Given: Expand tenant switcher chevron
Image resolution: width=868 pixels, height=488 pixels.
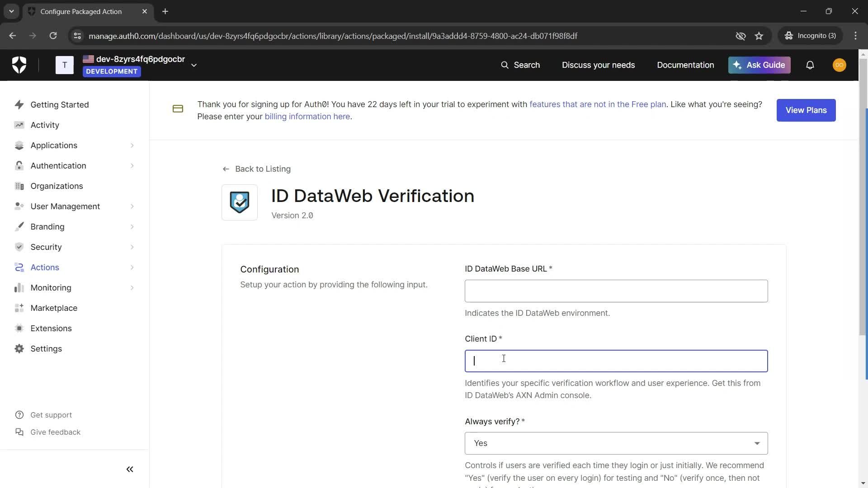Looking at the screenshot, I should 194,66.
